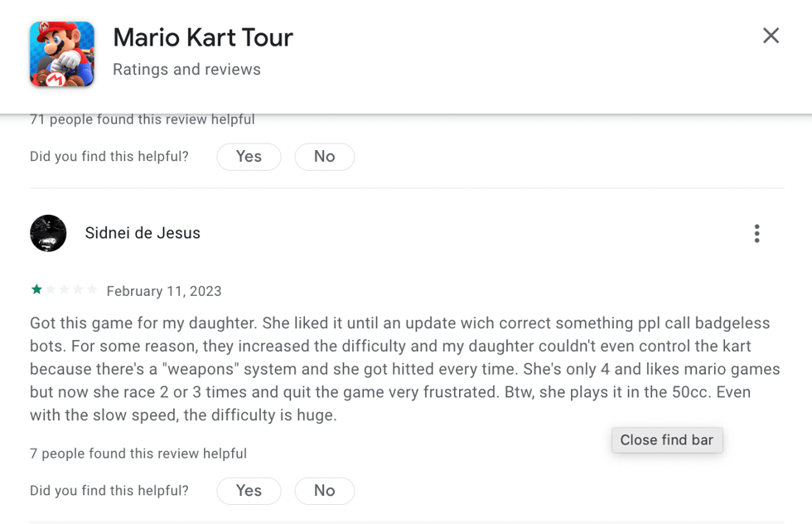Choose No for the 71-people review
Screen dimensions: 812x524
325,157
